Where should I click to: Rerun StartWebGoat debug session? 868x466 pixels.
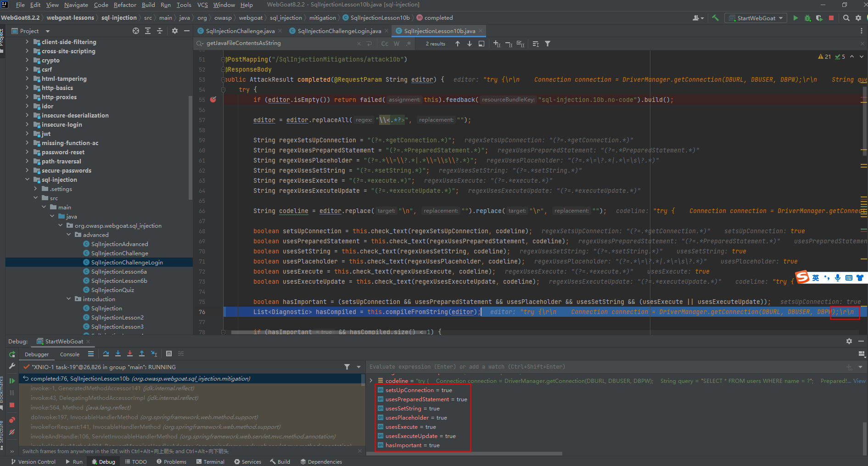pyautogui.click(x=12, y=354)
